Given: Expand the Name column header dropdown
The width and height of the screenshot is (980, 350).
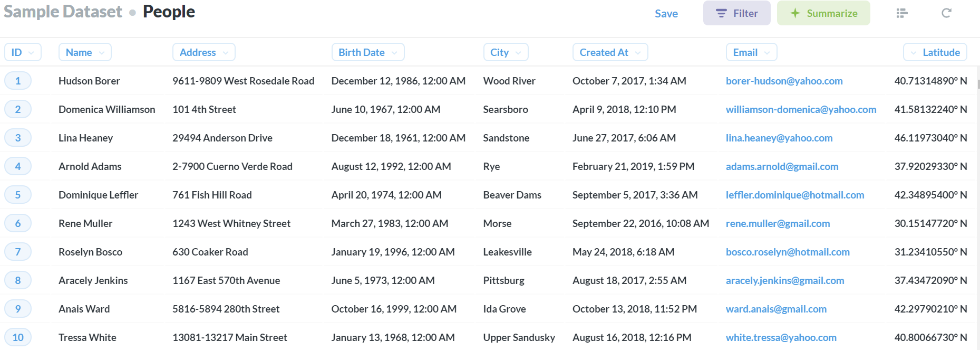Looking at the screenshot, I should pyautogui.click(x=85, y=52).
